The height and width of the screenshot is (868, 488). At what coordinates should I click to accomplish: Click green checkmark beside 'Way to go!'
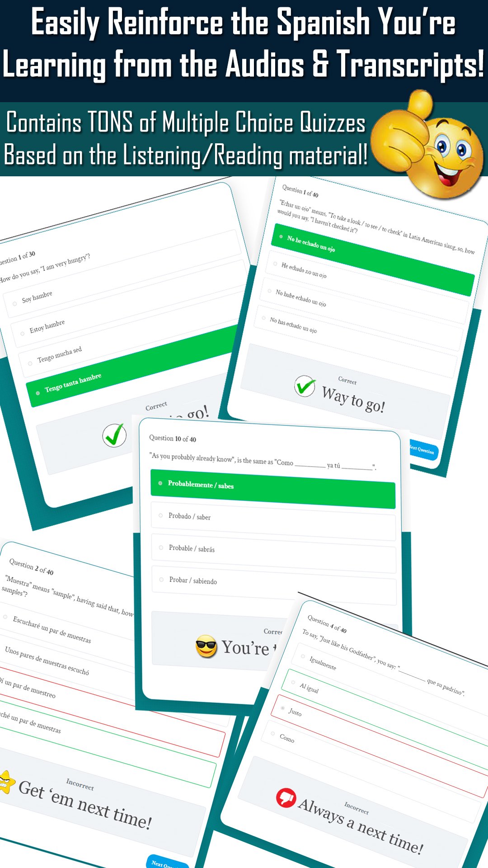305,387
